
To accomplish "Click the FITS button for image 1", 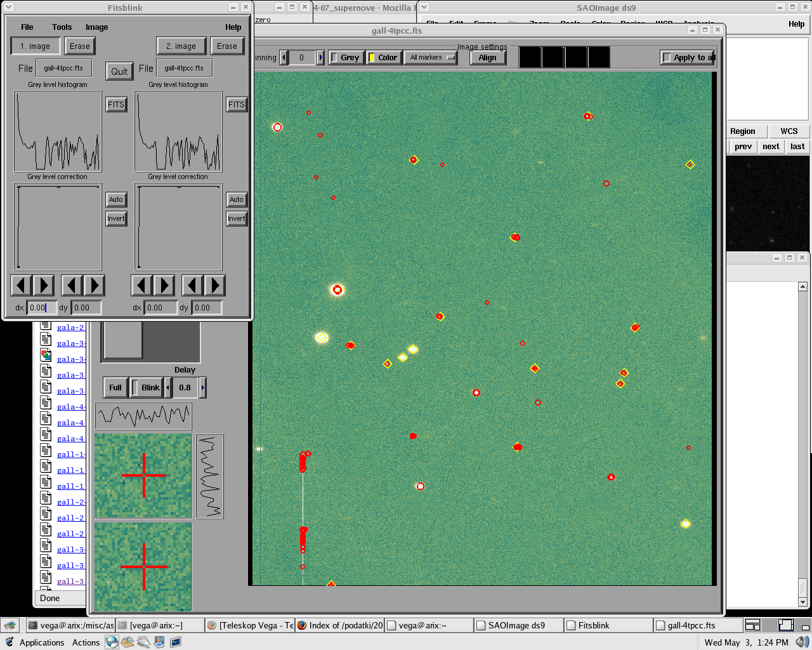I will [x=116, y=105].
